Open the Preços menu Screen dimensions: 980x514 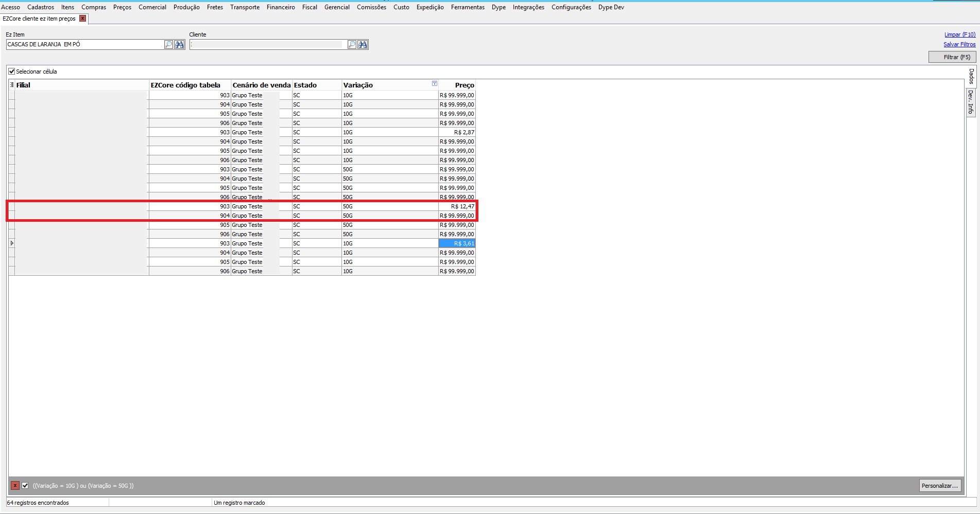click(122, 7)
